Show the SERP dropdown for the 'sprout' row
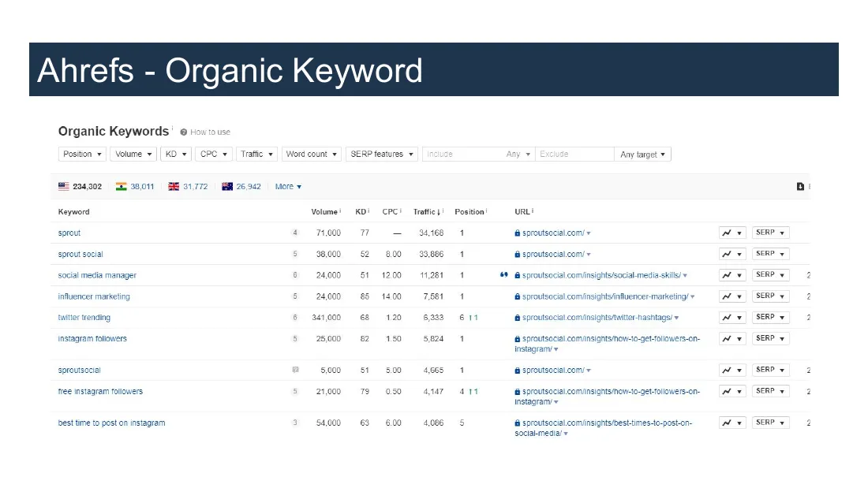 click(771, 233)
